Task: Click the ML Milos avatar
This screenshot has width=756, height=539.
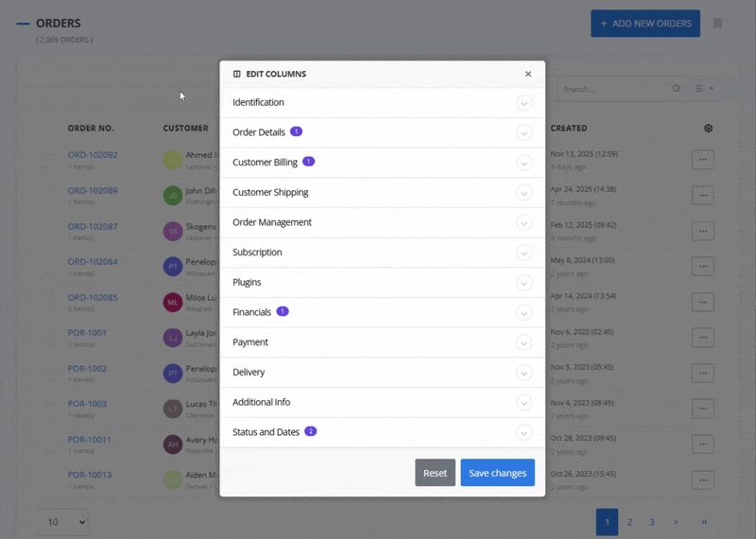Action: [173, 302]
